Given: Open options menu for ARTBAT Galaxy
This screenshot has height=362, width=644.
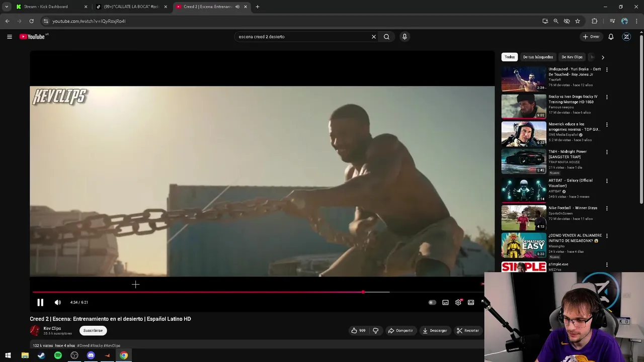Looking at the screenshot, I should point(607,180).
